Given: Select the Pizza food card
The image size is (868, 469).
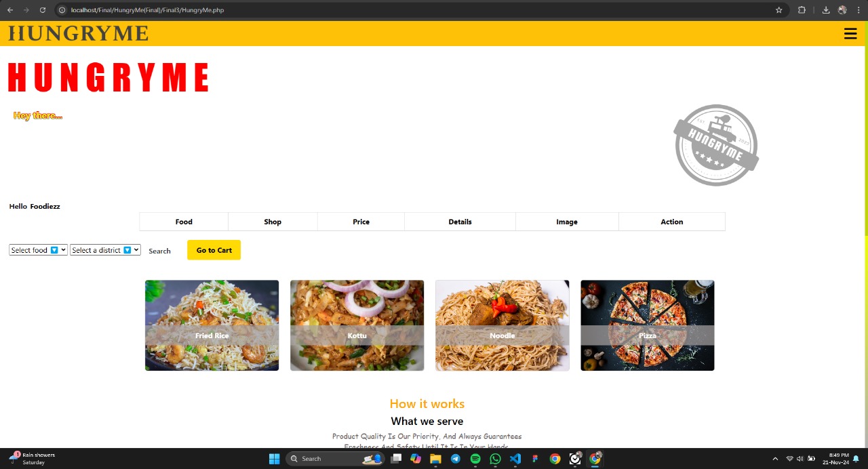Looking at the screenshot, I should (x=647, y=325).
